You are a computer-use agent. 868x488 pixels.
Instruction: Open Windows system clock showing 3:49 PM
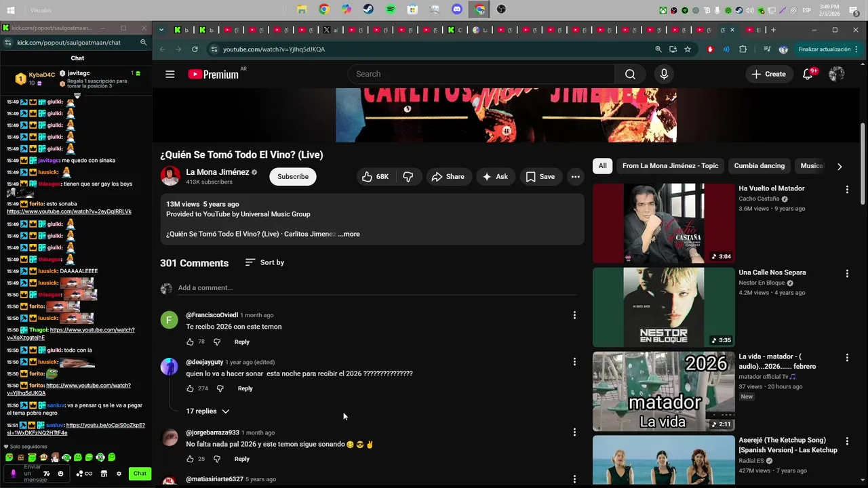click(x=829, y=9)
